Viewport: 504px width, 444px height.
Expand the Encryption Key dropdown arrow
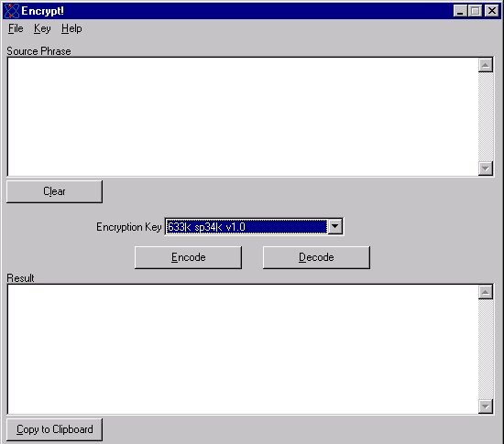point(334,227)
